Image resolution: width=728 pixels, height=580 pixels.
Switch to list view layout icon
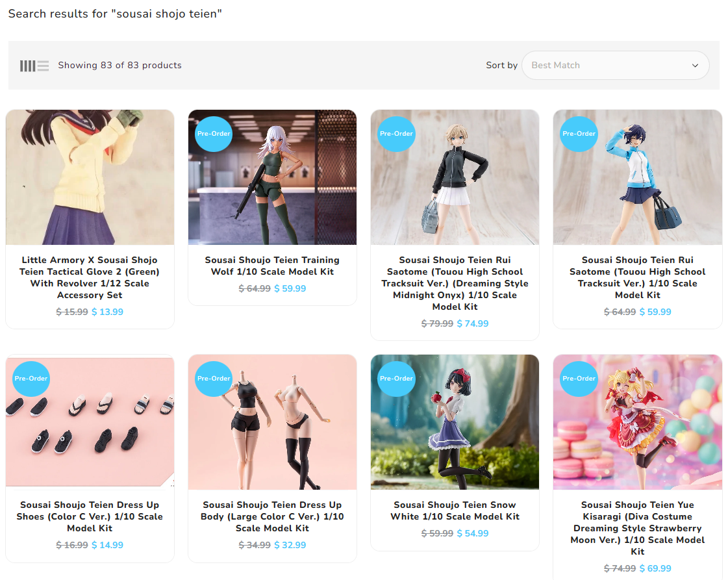click(x=43, y=66)
